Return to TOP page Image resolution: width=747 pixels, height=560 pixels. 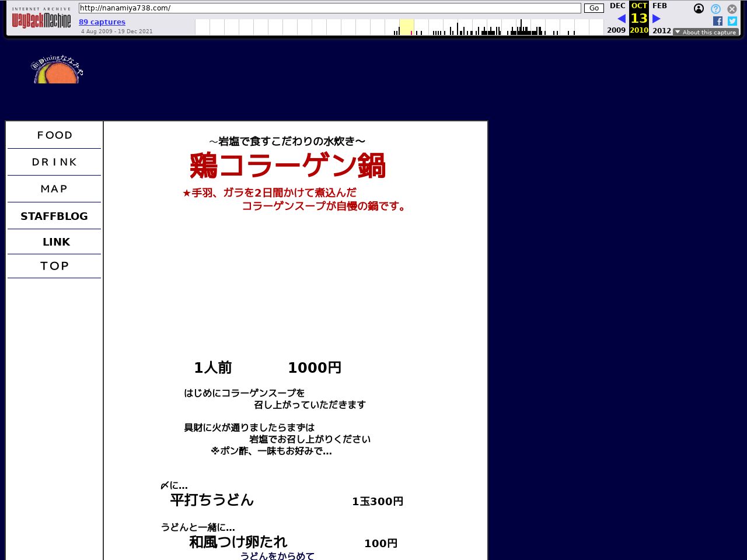pos(54,266)
